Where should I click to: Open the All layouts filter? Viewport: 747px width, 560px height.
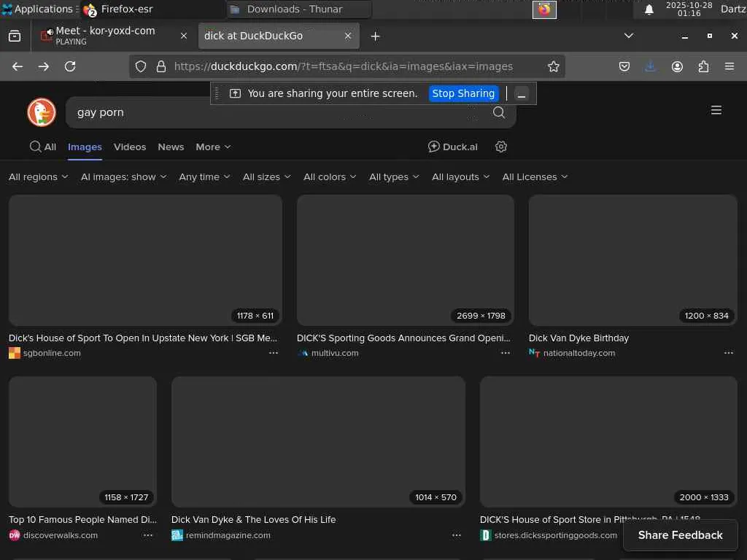coord(460,177)
